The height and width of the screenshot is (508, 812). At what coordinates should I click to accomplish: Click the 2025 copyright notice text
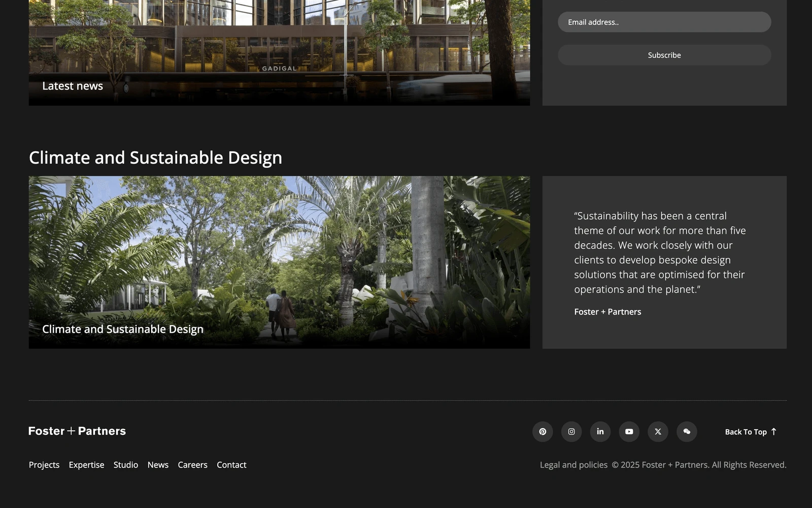click(x=699, y=465)
